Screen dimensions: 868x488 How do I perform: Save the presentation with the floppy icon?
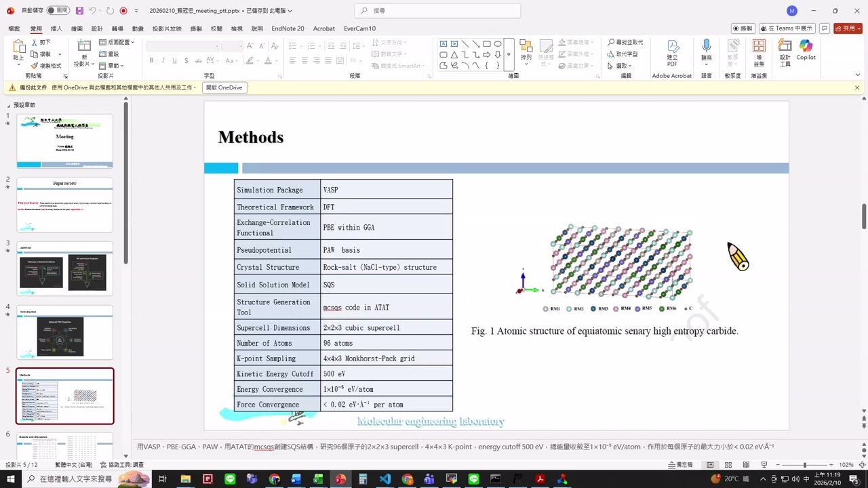click(79, 11)
